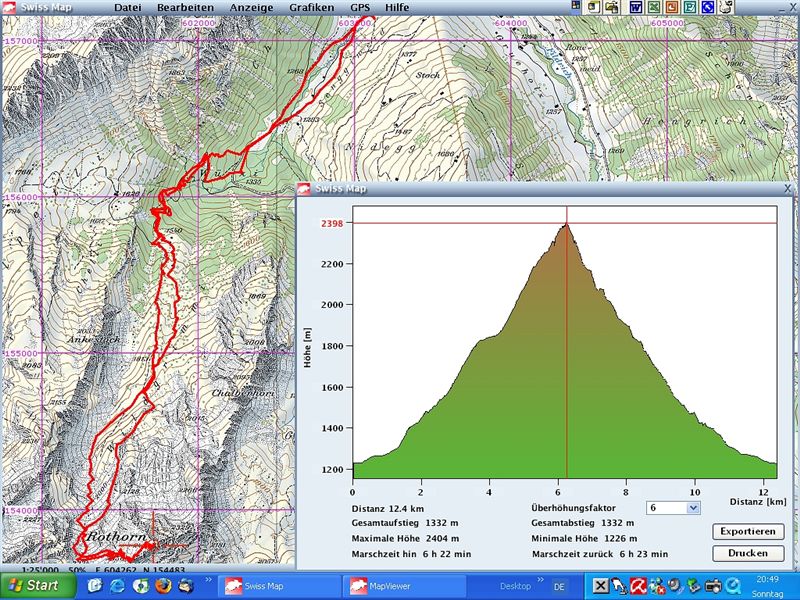Click the Drucken button

point(748,553)
